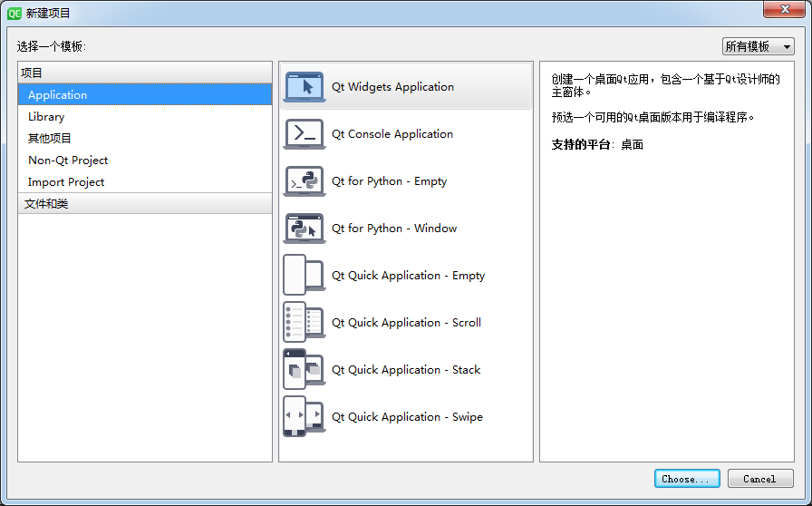Click the Qt Console Application terminal icon
The image size is (812, 506).
[x=304, y=134]
